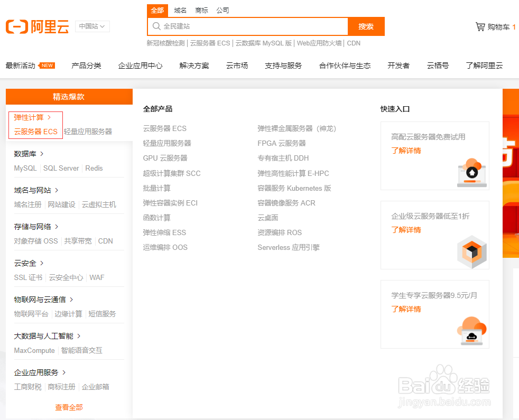The height and width of the screenshot is (420, 519).
Task: Click the 域名注册 link
Action: point(27,204)
